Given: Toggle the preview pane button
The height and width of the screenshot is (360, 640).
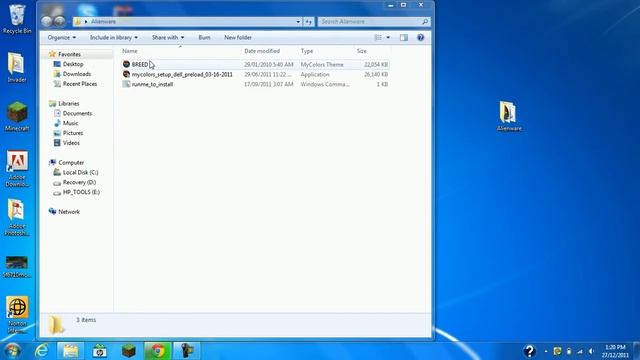Looking at the screenshot, I should click(x=404, y=38).
